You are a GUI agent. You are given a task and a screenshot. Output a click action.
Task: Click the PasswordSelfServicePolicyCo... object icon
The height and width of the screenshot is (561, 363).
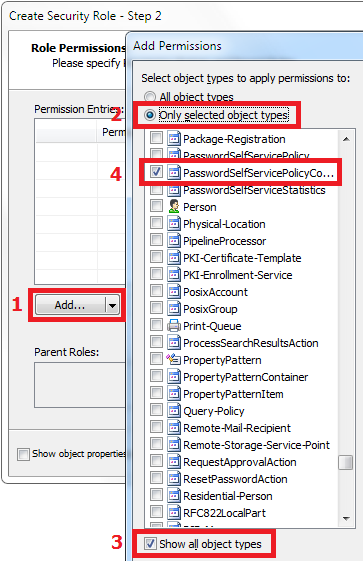pos(174,172)
